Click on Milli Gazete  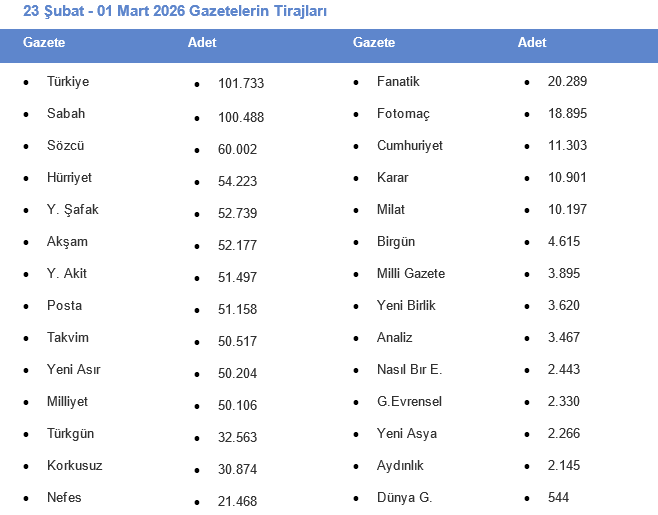[x=411, y=274]
